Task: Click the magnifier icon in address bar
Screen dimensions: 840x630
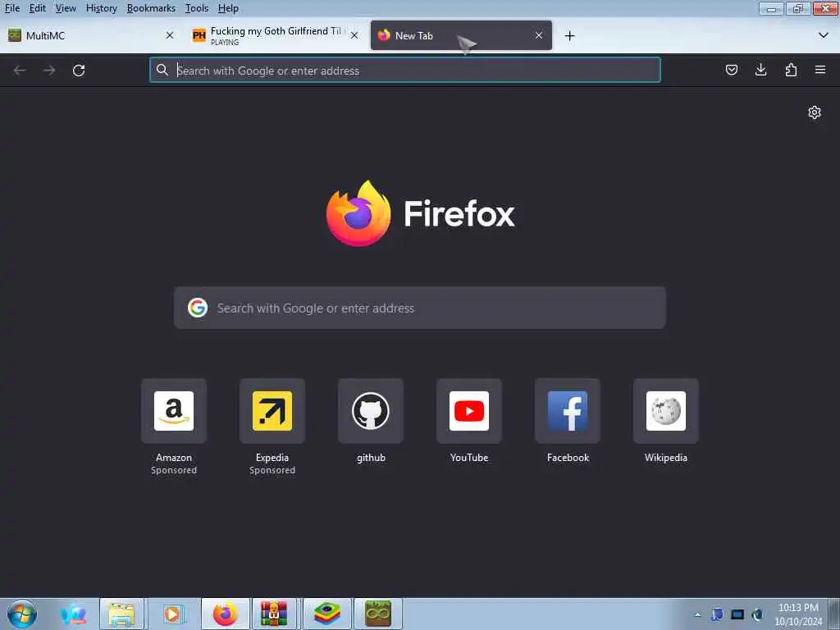Action: coord(162,70)
